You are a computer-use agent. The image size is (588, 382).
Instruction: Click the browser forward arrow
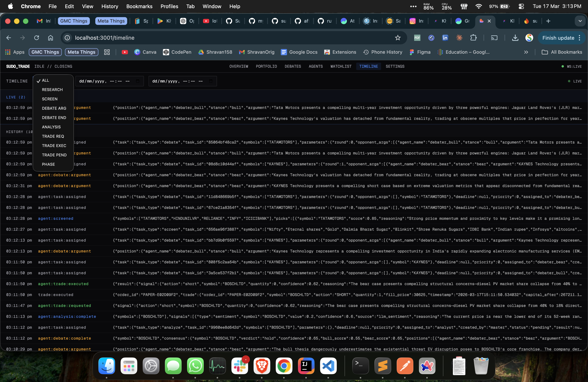click(23, 38)
